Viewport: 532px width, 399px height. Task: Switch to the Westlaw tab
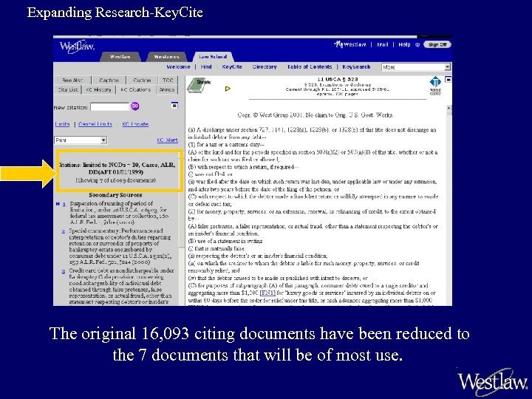click(x=120, y=57)
